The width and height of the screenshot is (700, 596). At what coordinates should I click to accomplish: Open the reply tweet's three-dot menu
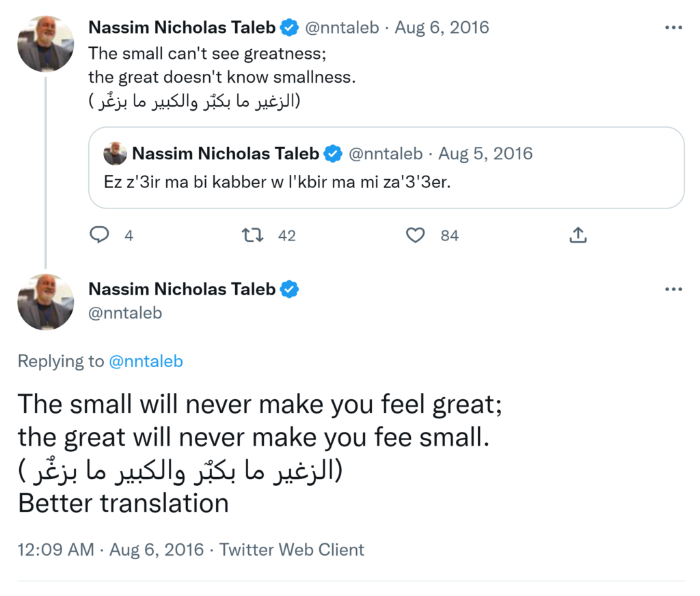(673, 289)
